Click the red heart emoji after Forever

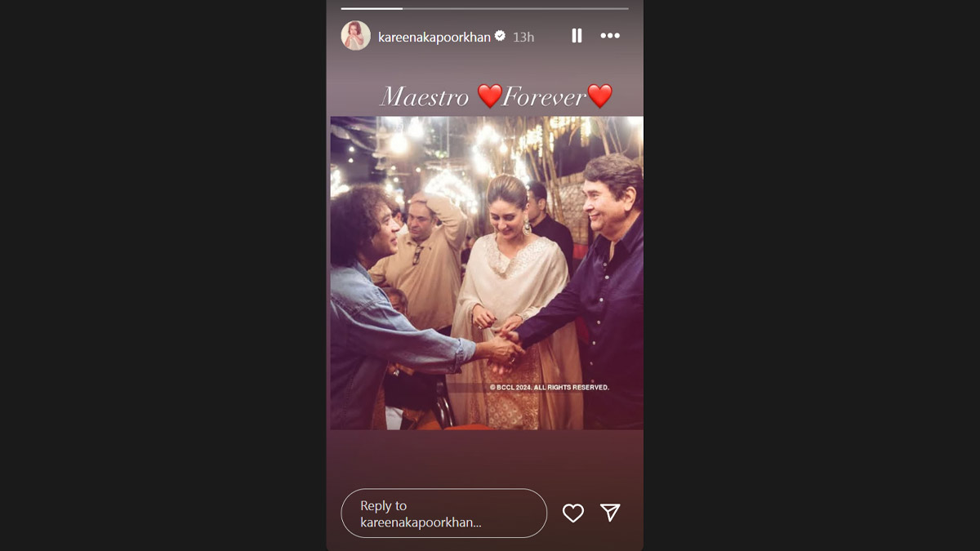coord(600,96)
